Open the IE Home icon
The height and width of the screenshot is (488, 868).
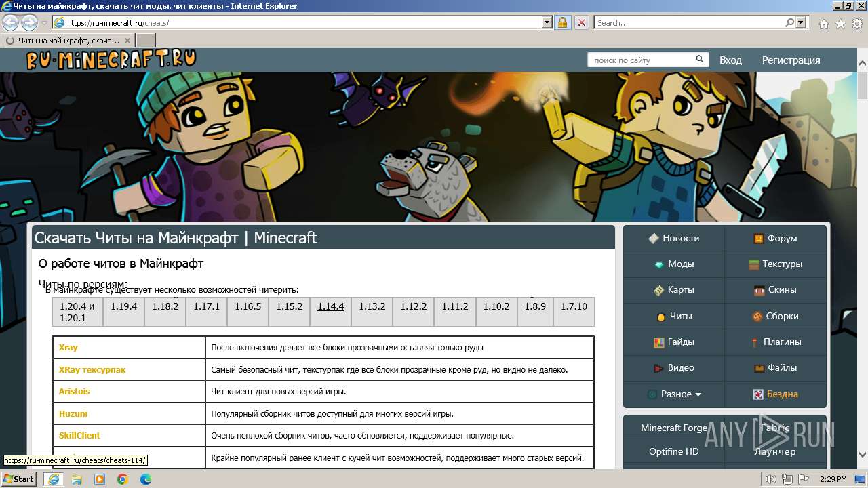[x=823, y=24]
